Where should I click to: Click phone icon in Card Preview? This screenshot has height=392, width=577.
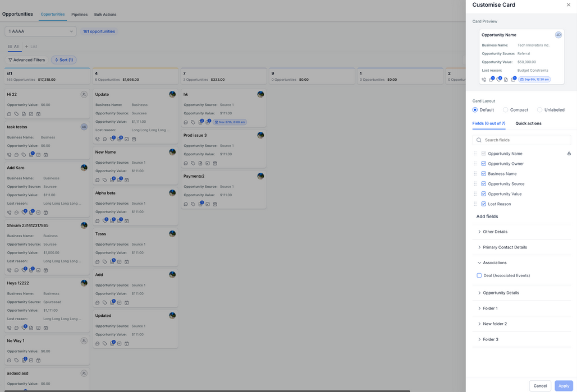click(484, 80)
